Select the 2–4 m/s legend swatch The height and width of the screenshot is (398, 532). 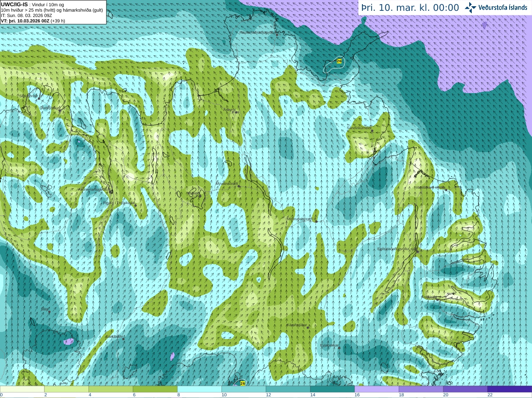click(66, 389)
